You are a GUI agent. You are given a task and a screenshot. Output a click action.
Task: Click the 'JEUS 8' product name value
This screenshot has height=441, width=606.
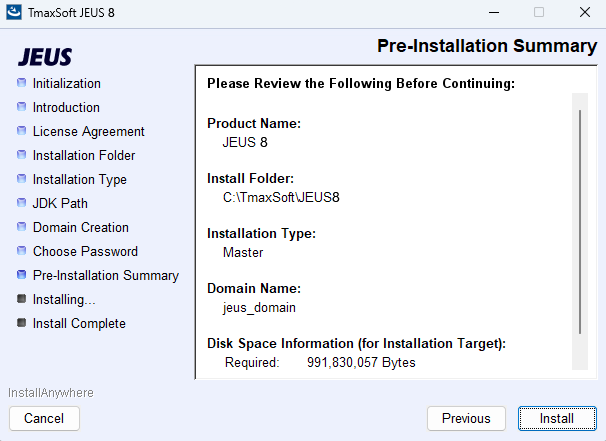(x=245, y=142)
